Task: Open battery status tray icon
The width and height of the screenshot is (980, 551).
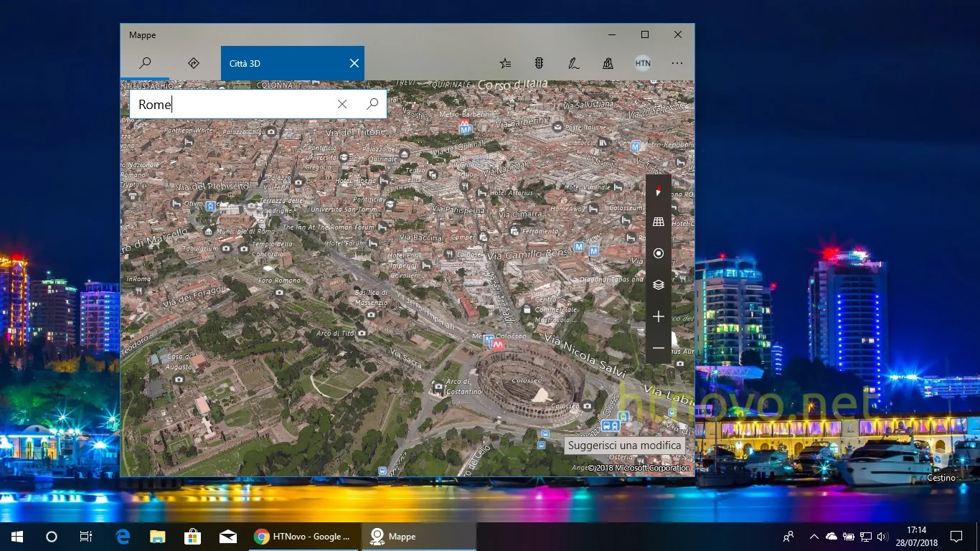Action: tap(849, 536)
